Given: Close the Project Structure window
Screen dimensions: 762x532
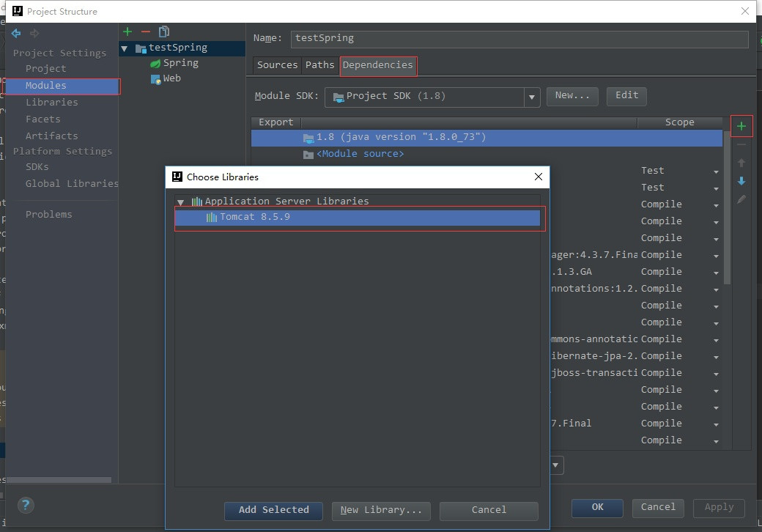Looking at the screenshot, I should point(744,11).
